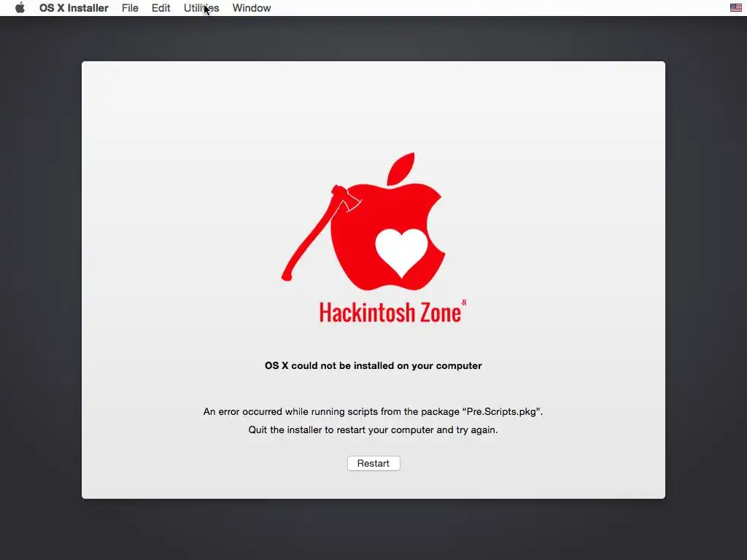747x560 pixels.
Task: Open the File menu
Action: (x=130, y=8)
